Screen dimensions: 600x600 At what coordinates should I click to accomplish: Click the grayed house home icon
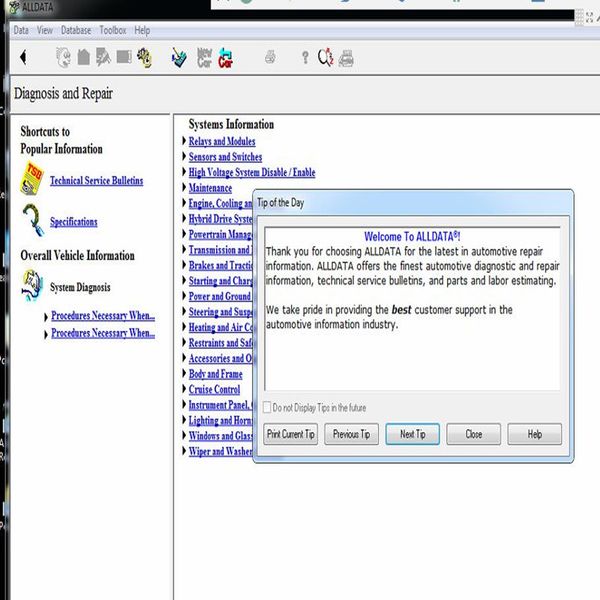pyautogui.click(x=83, y=57)
